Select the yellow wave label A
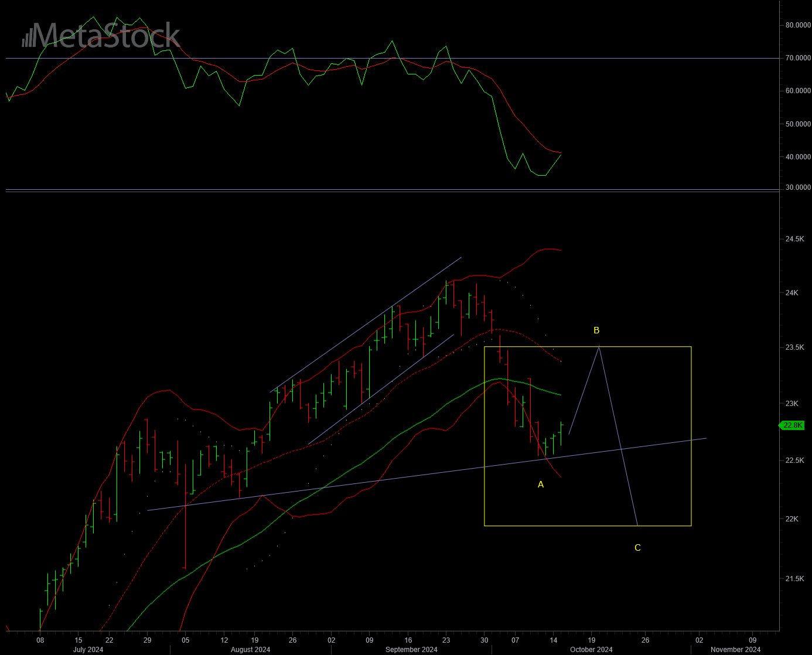Image resolution: width=812 pixels, height=655 pixels. pos(541,485)
